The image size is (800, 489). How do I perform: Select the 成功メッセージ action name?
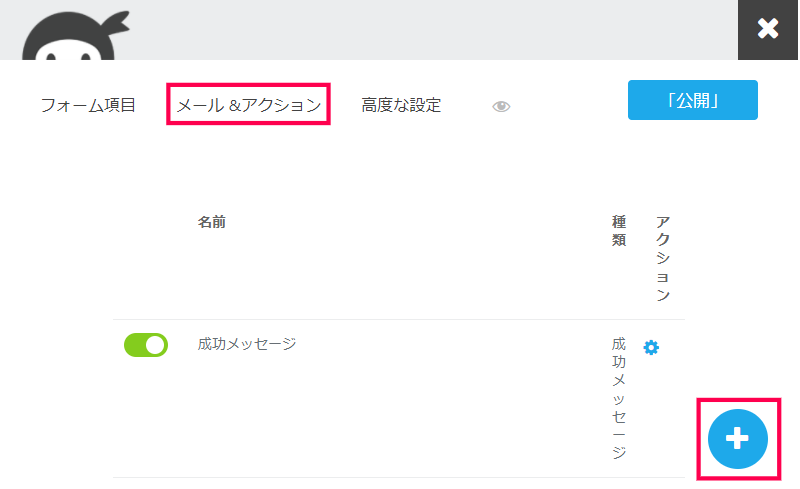point(247,344)
